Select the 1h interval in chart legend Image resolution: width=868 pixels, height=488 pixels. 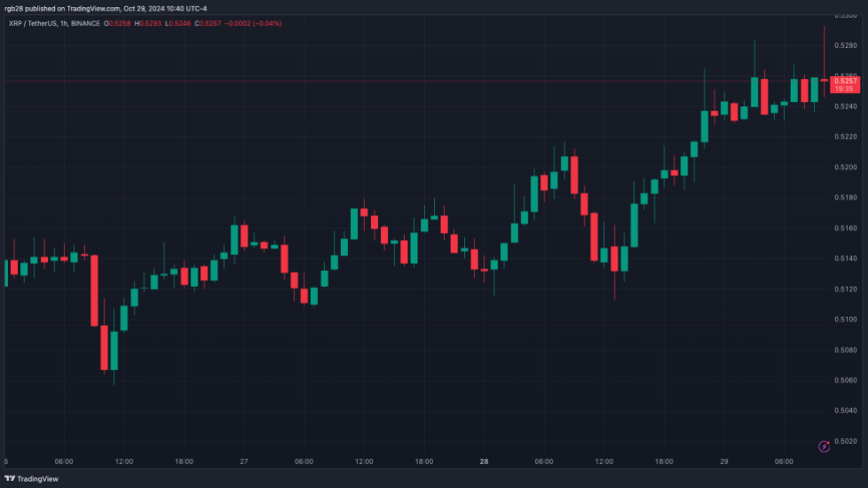point(62,23)
